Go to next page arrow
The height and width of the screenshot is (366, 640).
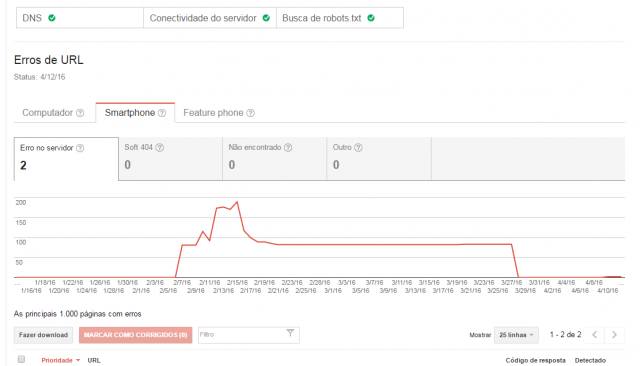tap(614, 335)
